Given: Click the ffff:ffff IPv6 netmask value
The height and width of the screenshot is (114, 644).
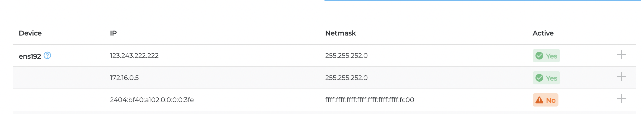Looking at the screenshot, I should [x=369, y=100].
